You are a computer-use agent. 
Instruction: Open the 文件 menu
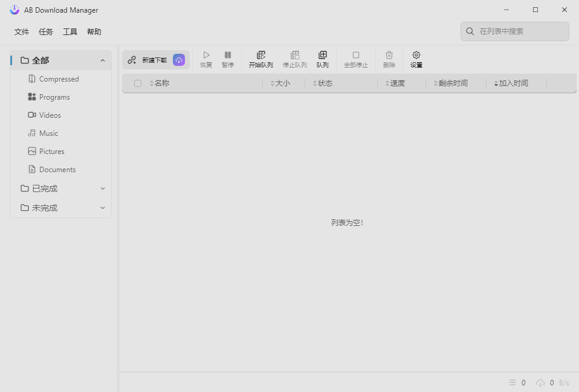[x=21, y=32]
